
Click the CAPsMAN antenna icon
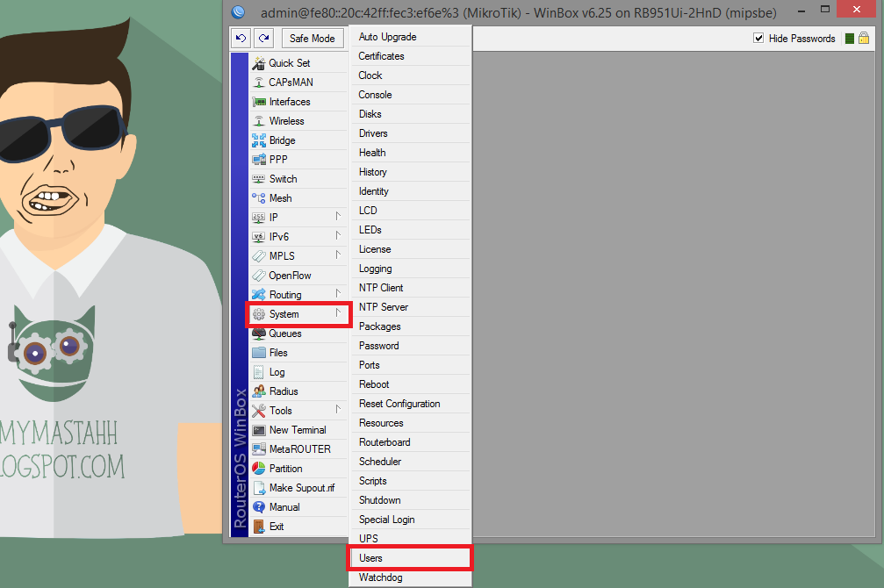pos(259,82)
